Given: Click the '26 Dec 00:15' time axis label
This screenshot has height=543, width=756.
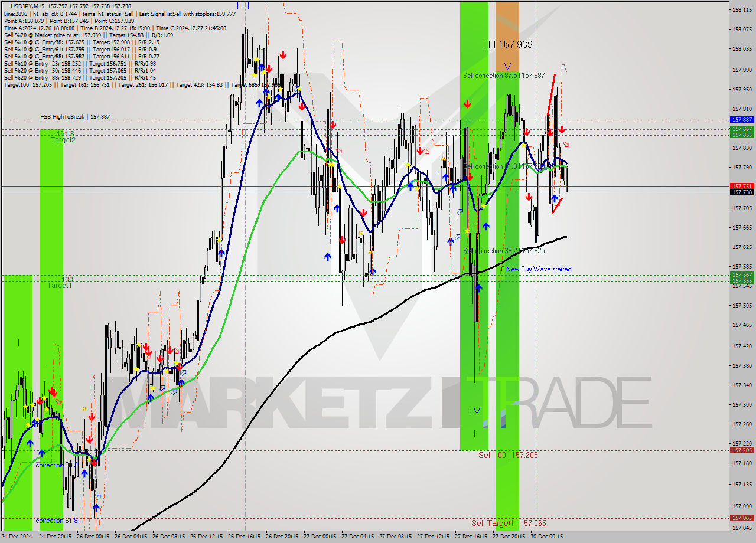Looking at the screenshot, I should [93, 537].
